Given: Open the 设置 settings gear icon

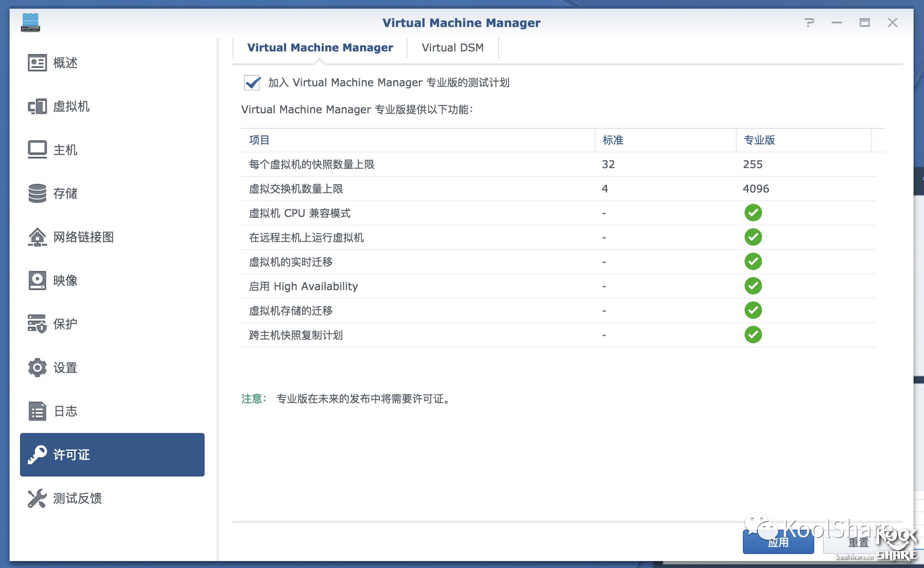Looking at the screenshot, I should [x=37, y=368].
